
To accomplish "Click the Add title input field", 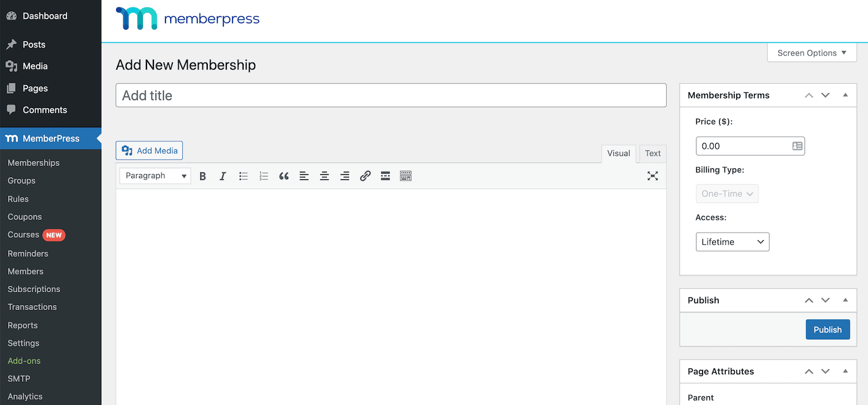I will pyautogui.click(x=391, y=95).
